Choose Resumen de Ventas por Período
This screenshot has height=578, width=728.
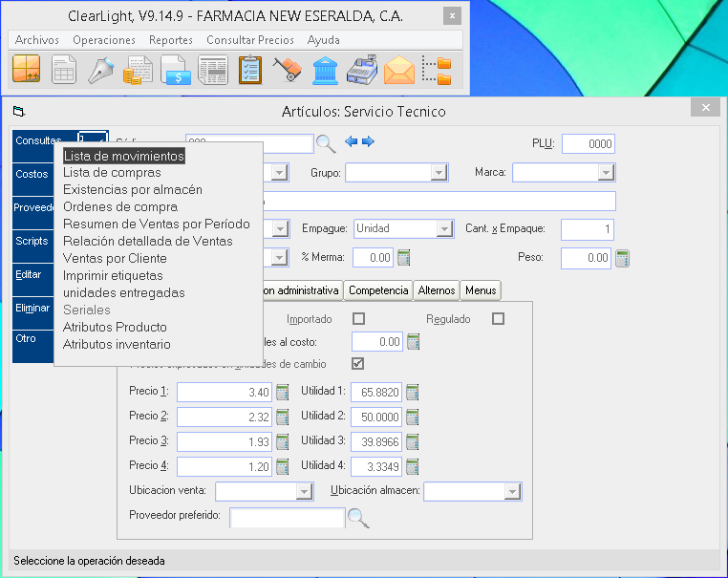pos(157,225)
